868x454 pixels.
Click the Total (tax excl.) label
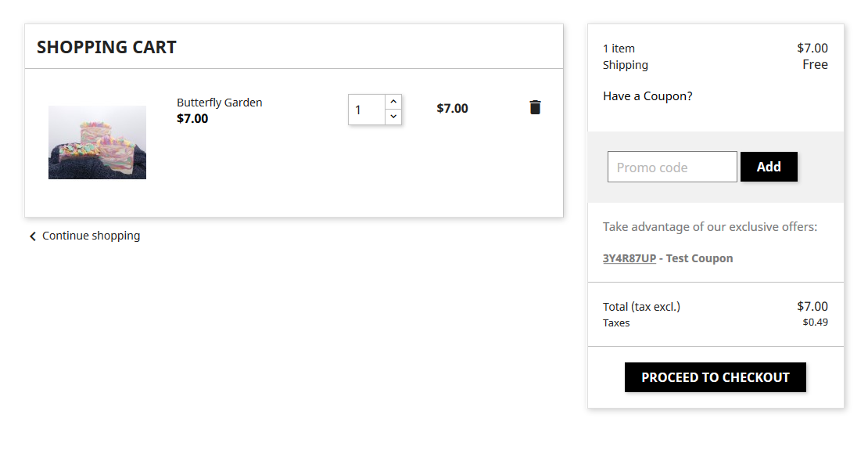(641, 307)
